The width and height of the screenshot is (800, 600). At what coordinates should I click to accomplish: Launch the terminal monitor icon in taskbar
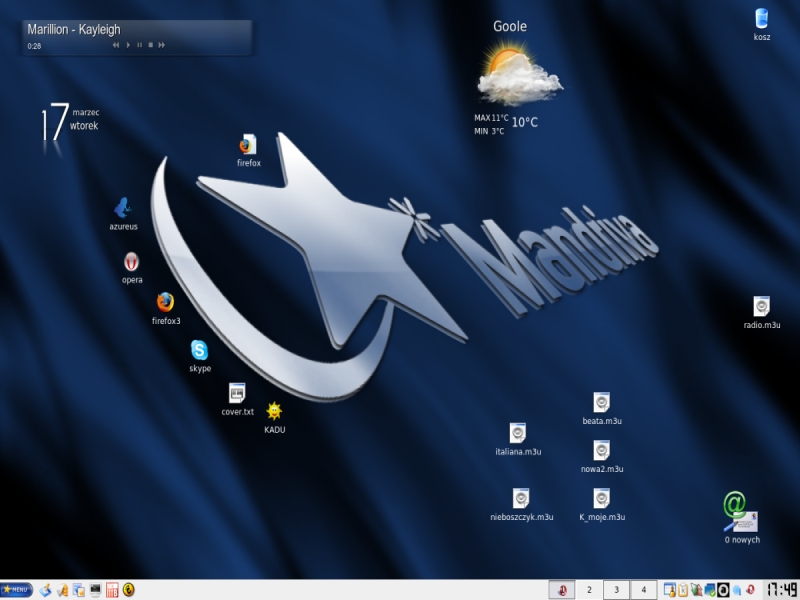pyautogui.click(x=95, y=590)
